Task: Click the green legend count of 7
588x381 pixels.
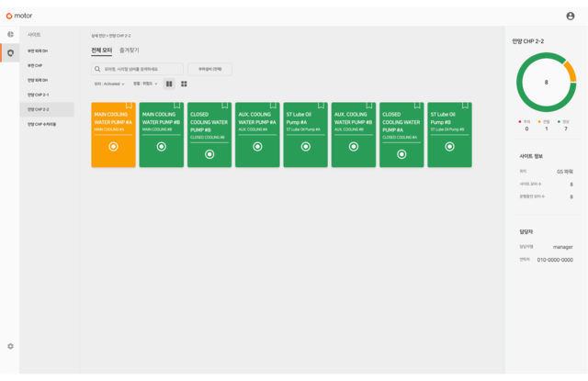Action: [x=566, y=129]
